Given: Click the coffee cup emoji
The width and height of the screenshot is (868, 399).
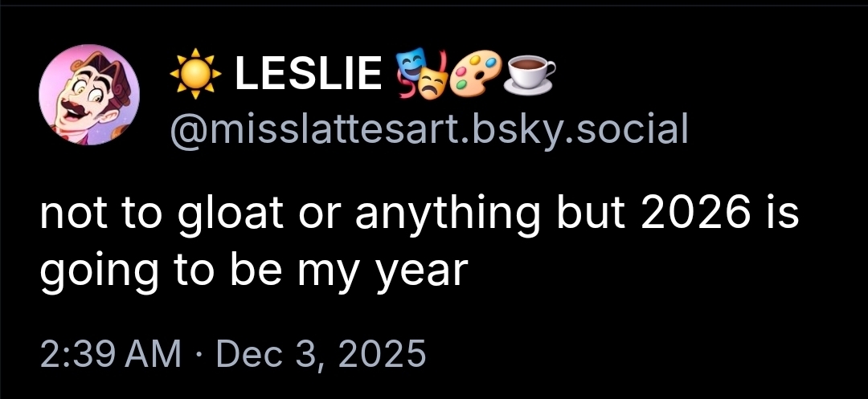Looking at the screenshot, I should click(530, 74).
